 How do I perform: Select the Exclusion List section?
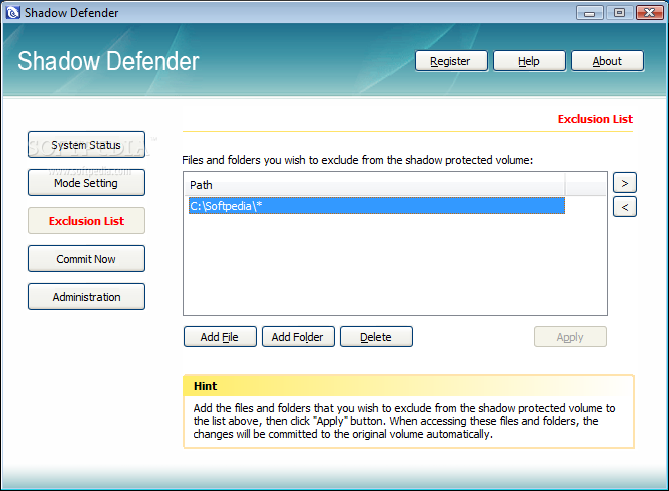[x=86, y=221]
